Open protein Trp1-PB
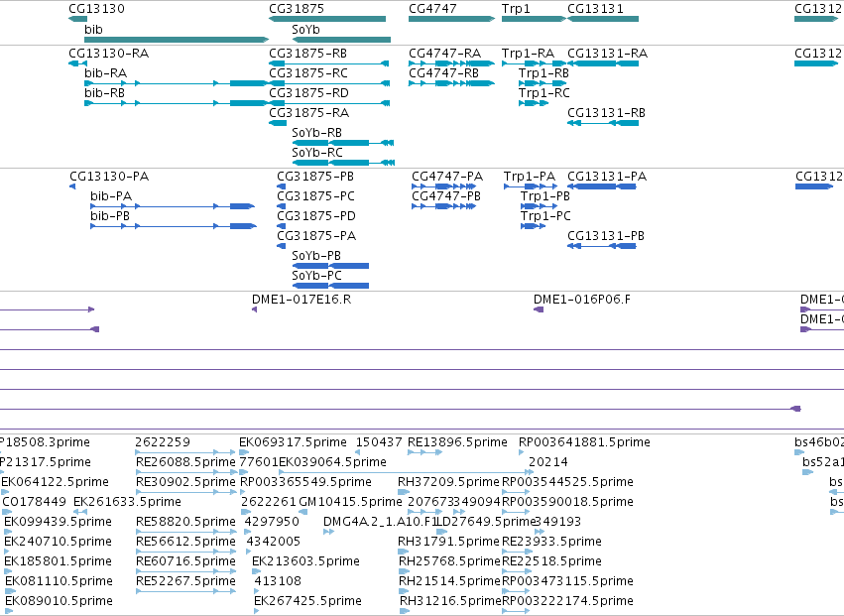This screenshot has width=844, height=616. coord(545,196)
